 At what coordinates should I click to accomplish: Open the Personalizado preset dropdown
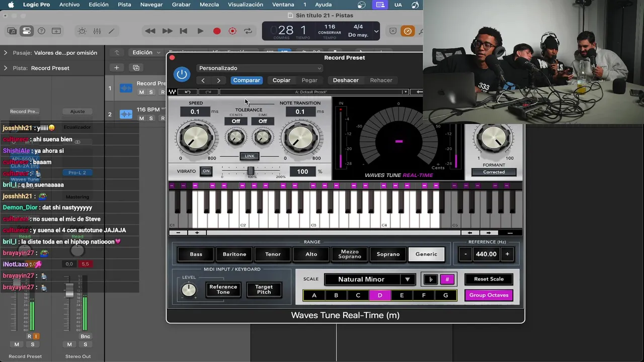click(260, 68)
